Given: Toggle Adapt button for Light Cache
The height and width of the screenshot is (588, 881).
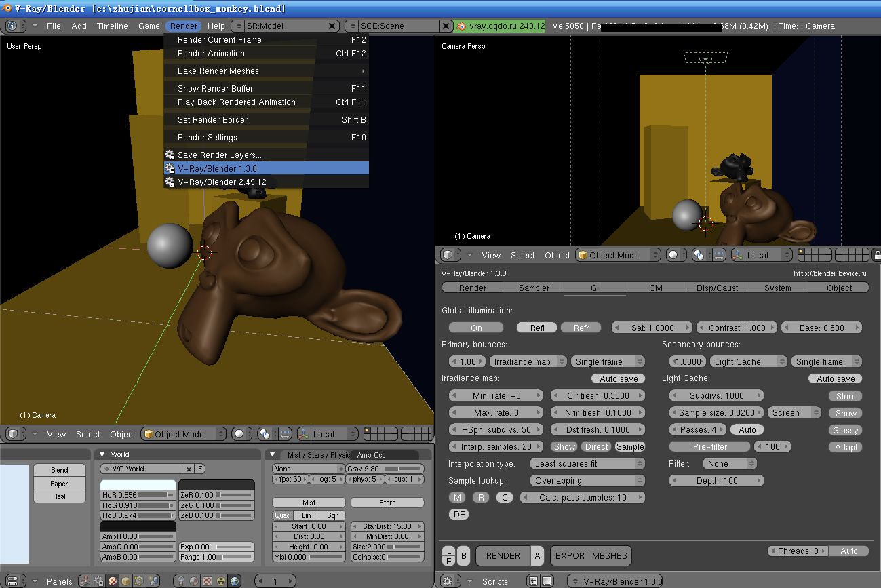Looking at the screenshot, I should (x=846, y=447).
